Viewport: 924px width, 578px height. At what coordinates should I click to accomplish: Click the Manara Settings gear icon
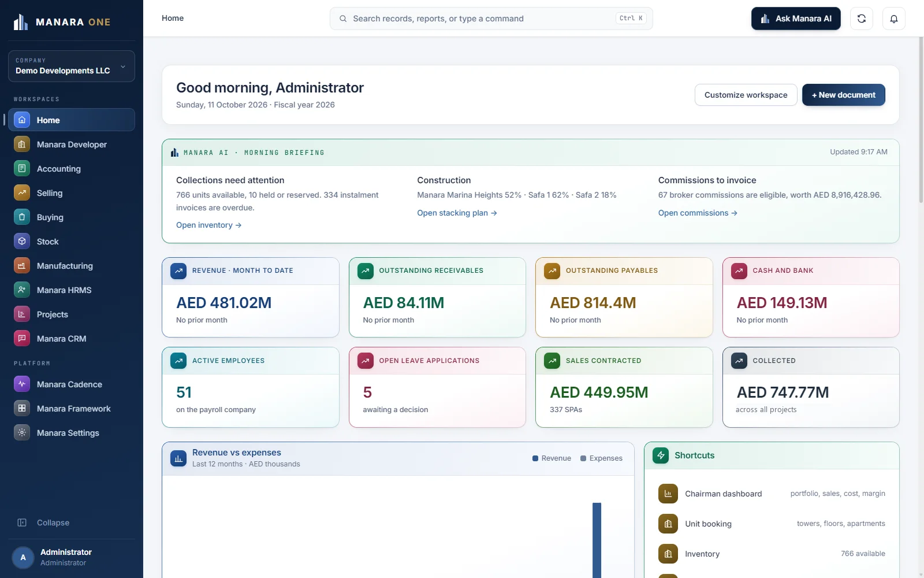22,433
